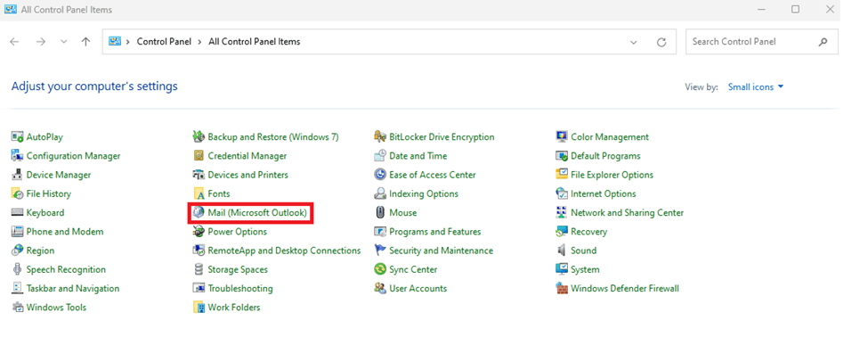Open the Windows Tools gear icon

(x=17, y=307)
